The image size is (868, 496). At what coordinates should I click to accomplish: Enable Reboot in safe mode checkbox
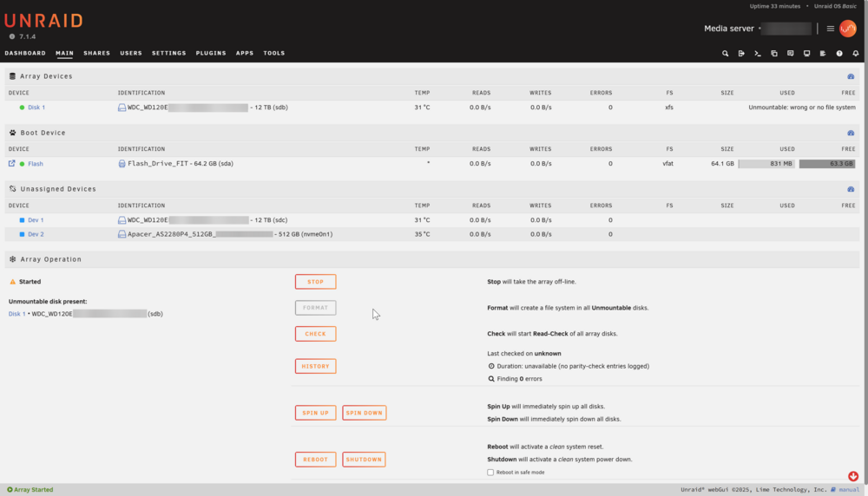coord(490,473)
